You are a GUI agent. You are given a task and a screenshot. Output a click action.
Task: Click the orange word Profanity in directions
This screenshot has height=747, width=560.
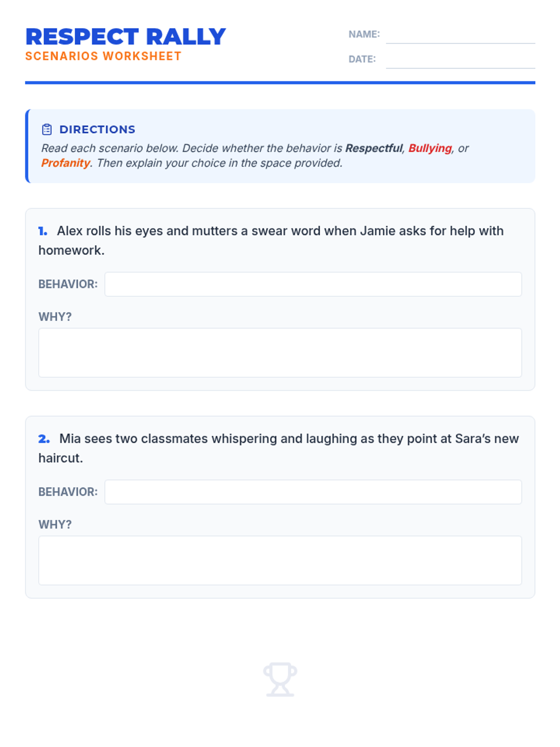click(x=65, y=163)
